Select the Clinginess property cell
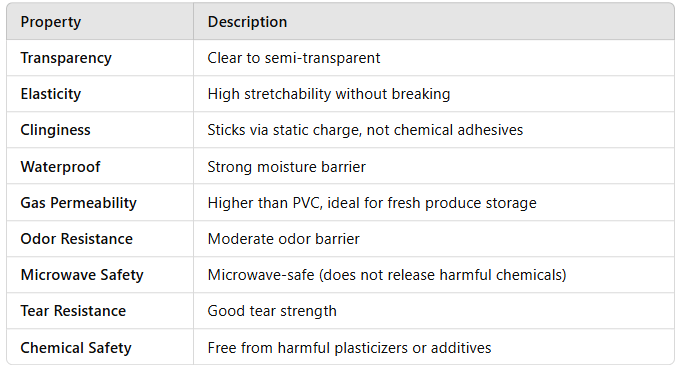Image resolution: width=680 pixels, height=365 pixels. point(100,130)
